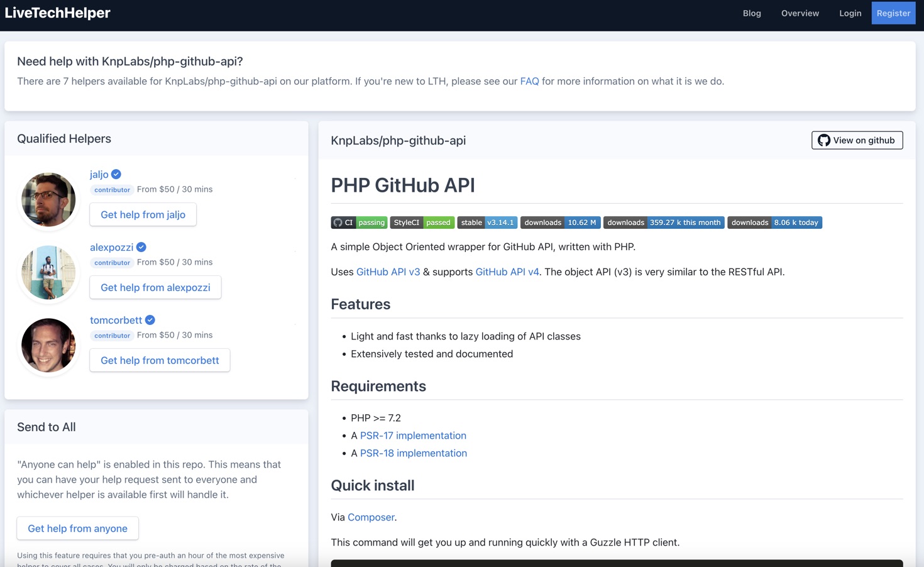Click jaljo's avatar photo
The height and width of the screenshot is (567, 924).
(x=48, y=199)
